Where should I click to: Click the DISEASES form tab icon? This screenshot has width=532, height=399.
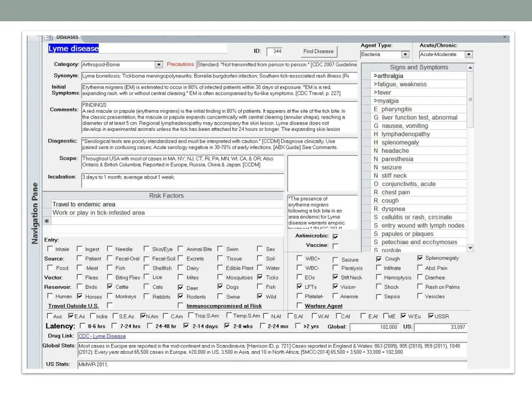(49, 37)
